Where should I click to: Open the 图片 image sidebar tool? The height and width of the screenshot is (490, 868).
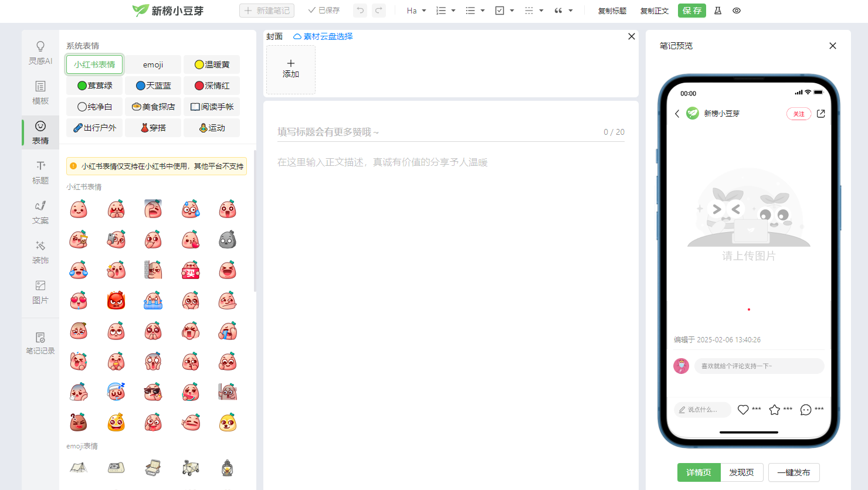40,292
